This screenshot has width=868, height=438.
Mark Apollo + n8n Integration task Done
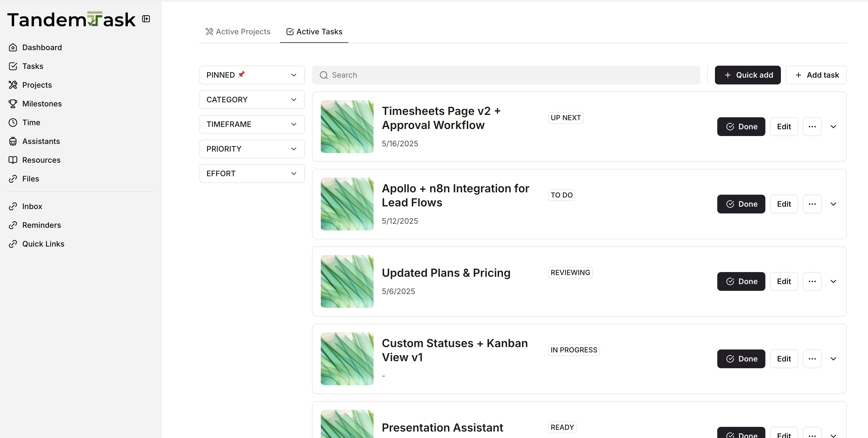pos(741,204)
